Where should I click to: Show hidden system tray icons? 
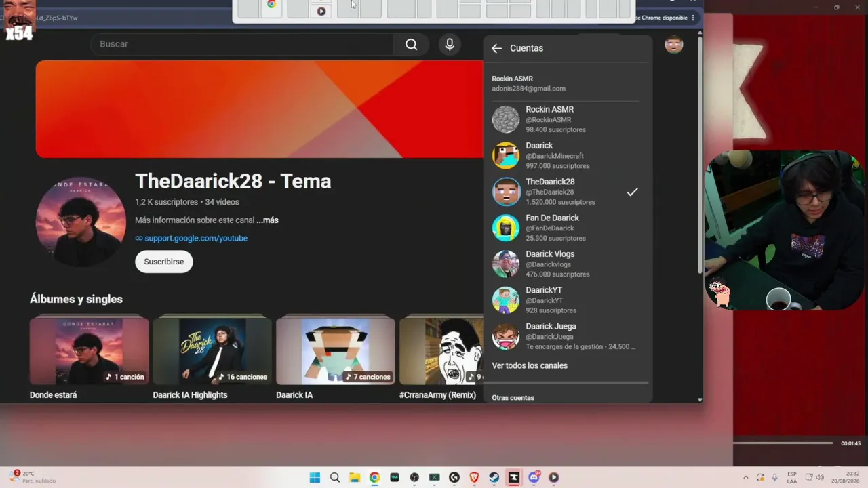coord(746,477)
